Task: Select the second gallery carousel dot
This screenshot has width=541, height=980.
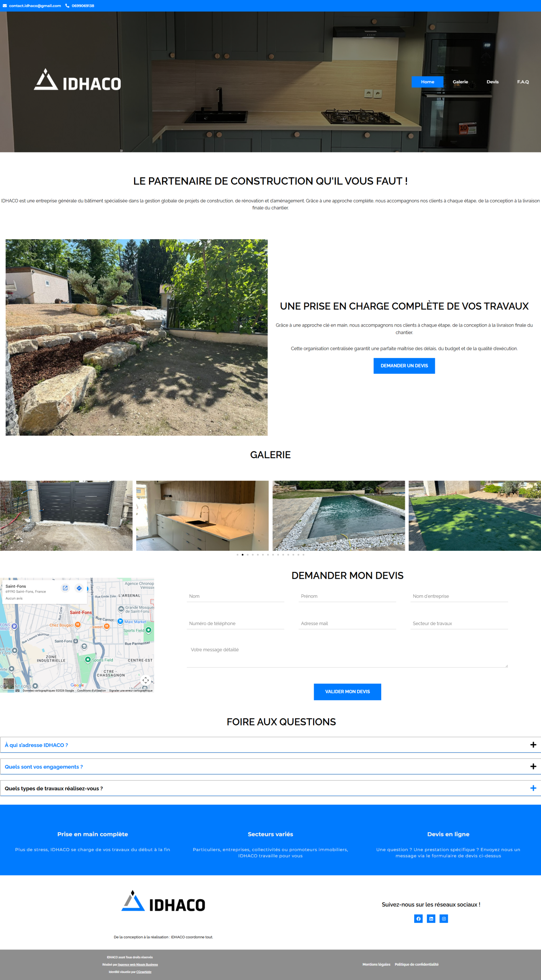Action: pos(243,554)
